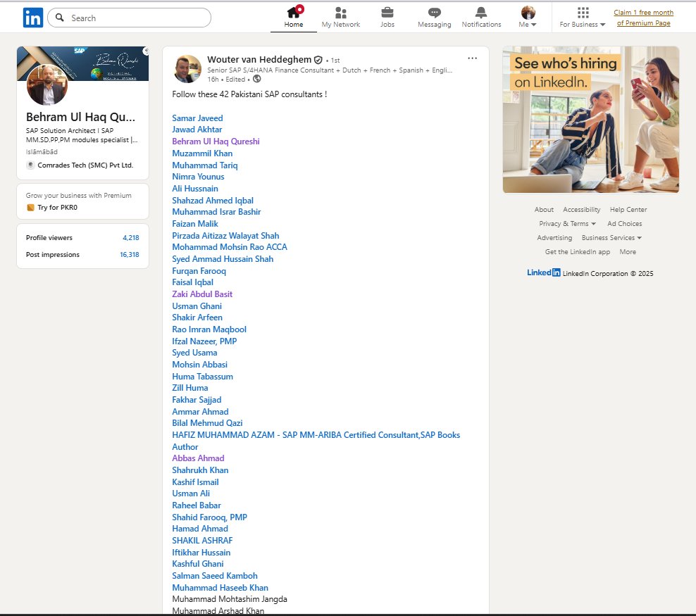Expand the Me dropdown arrow
The height and width of the screenshot is (616, 696).
click(533, 25)
